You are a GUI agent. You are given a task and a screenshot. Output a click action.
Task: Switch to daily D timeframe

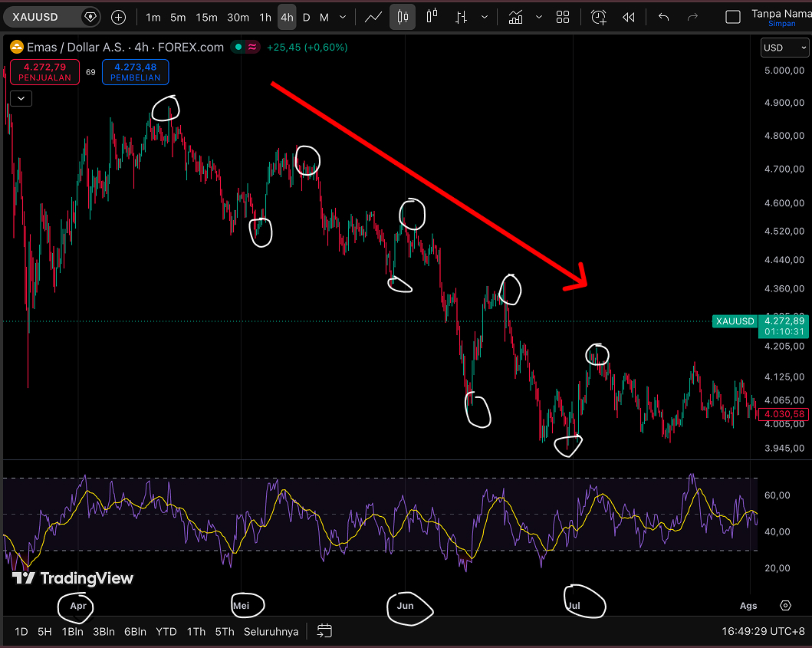point(306,17)
